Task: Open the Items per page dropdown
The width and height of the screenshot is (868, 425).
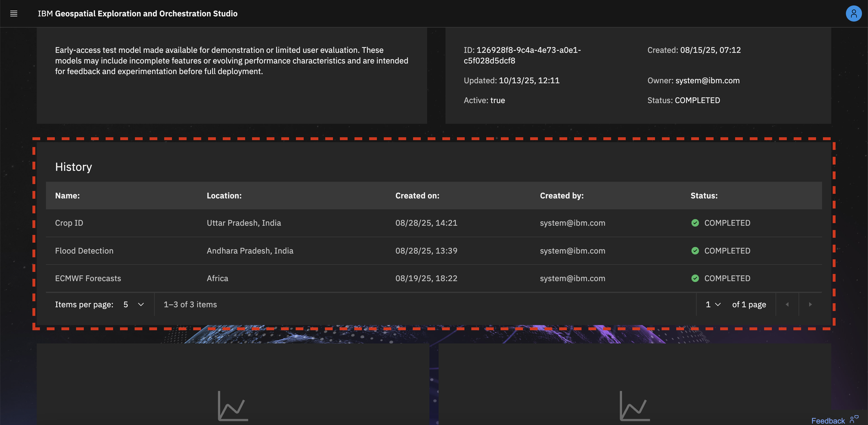Action: 134,304
